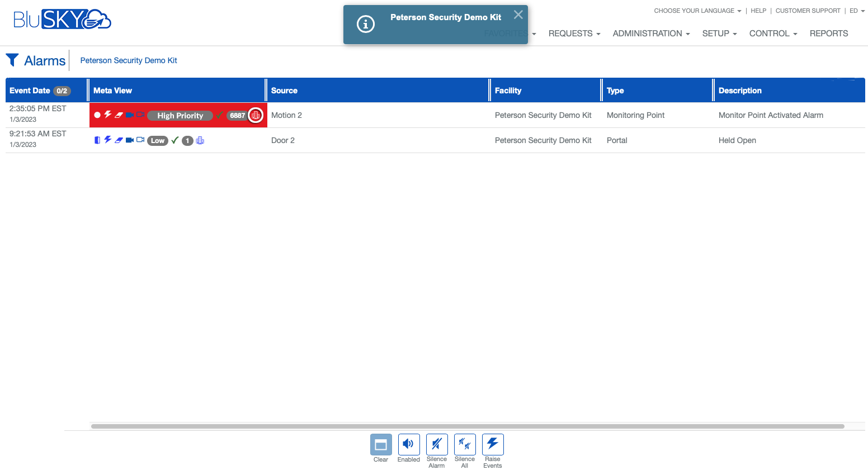The height and width of the screenshot is (475, 868).
Task: Expand the Administration dropdown menu
Action: coord(651,34)
